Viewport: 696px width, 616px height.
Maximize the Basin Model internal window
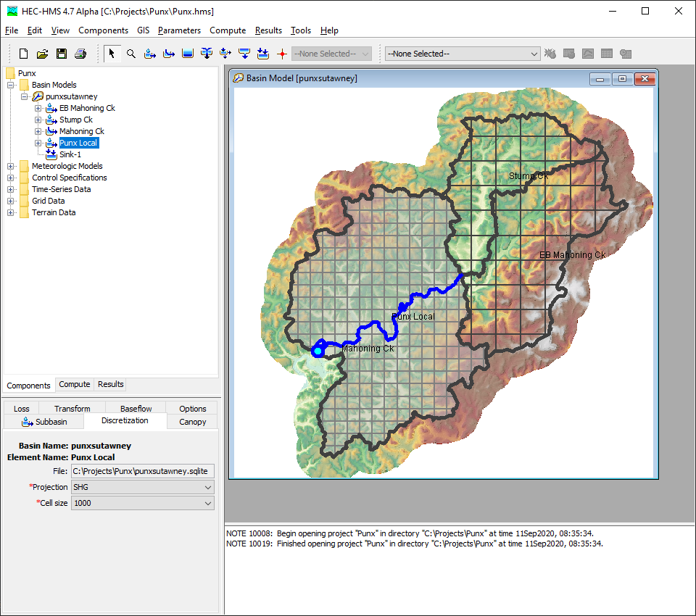(x=622, y=78)
